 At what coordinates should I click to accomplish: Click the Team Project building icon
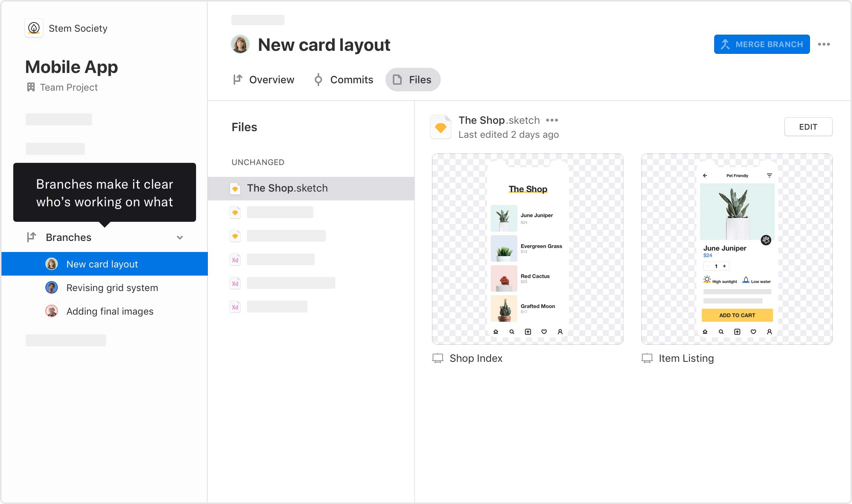31,87
